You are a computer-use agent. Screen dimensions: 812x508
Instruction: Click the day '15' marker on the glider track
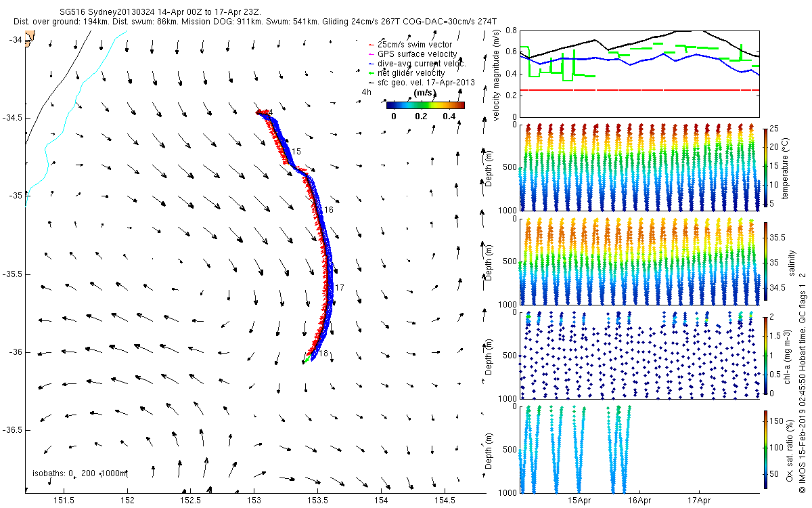[296, 150]
